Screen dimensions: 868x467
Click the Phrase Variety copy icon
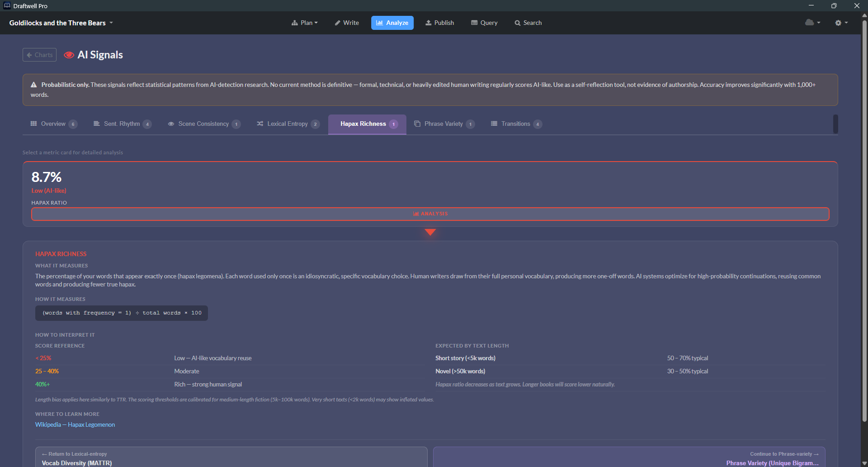coord(417,124)
